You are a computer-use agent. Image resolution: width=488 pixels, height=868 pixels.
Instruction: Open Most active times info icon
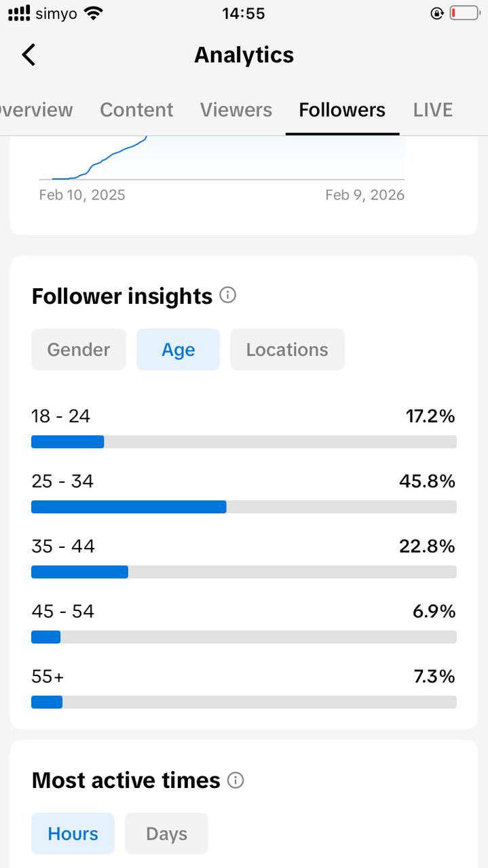[236, 780]
